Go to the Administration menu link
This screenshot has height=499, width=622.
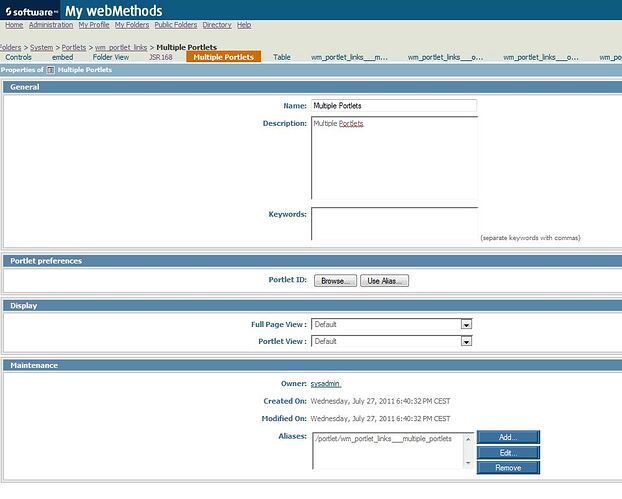(x=51, y=25)
